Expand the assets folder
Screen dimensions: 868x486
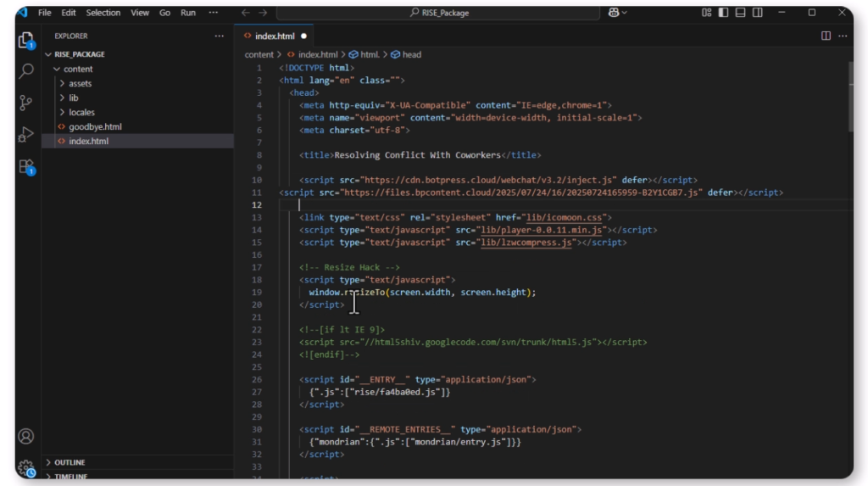138,83
